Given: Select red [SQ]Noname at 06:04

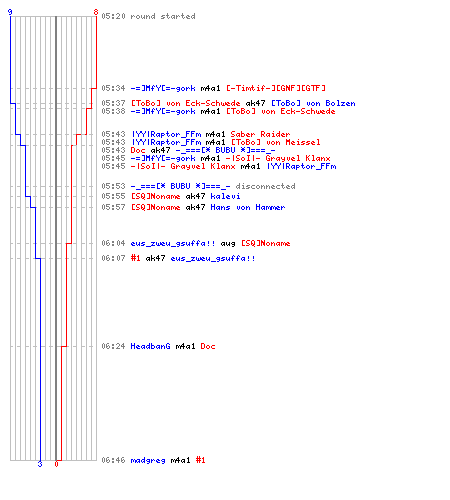Looking at the screenshot, I should click(x=265, y=243).
